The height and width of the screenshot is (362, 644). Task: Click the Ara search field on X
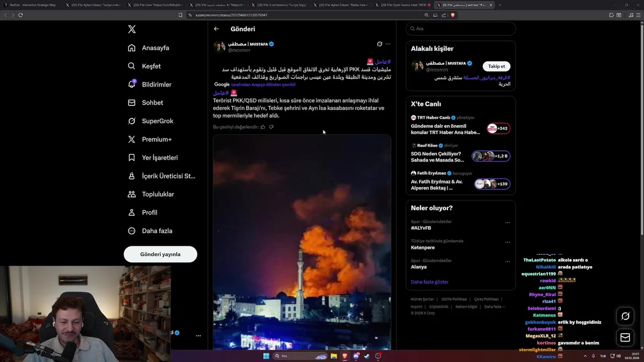click(x=461, y=29)
